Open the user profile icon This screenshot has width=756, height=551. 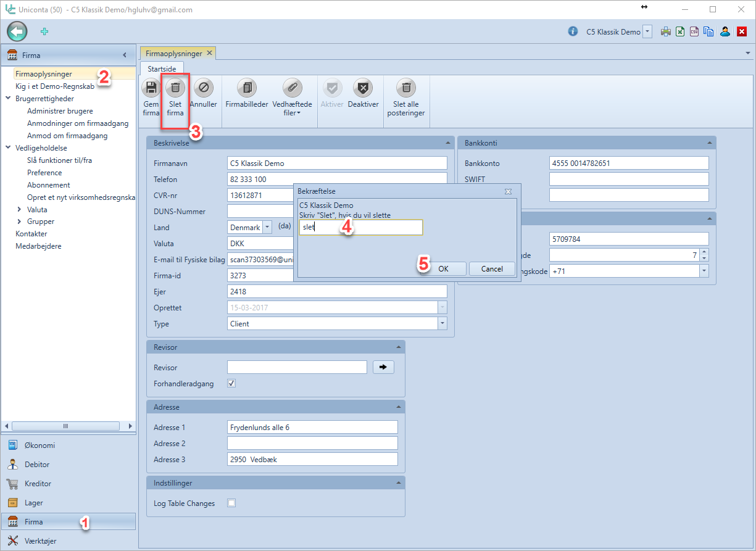(725, 31)
